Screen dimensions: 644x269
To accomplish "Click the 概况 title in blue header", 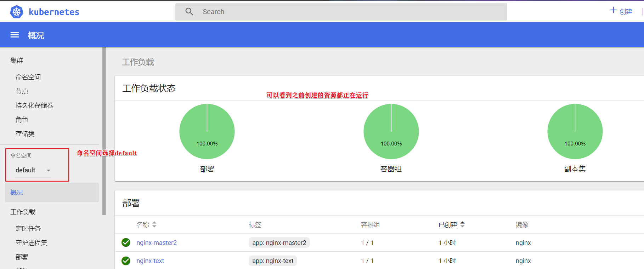I will (x=36, y=35).
